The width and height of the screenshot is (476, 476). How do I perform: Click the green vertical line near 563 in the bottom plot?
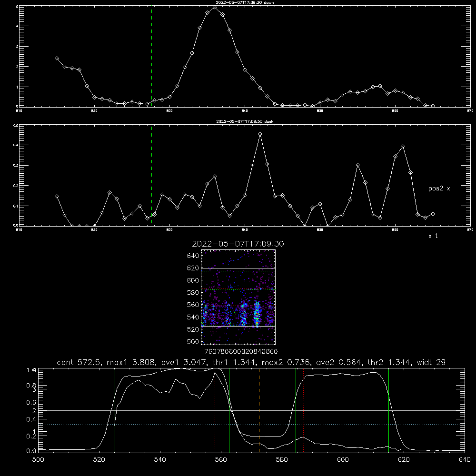(229, 410)
